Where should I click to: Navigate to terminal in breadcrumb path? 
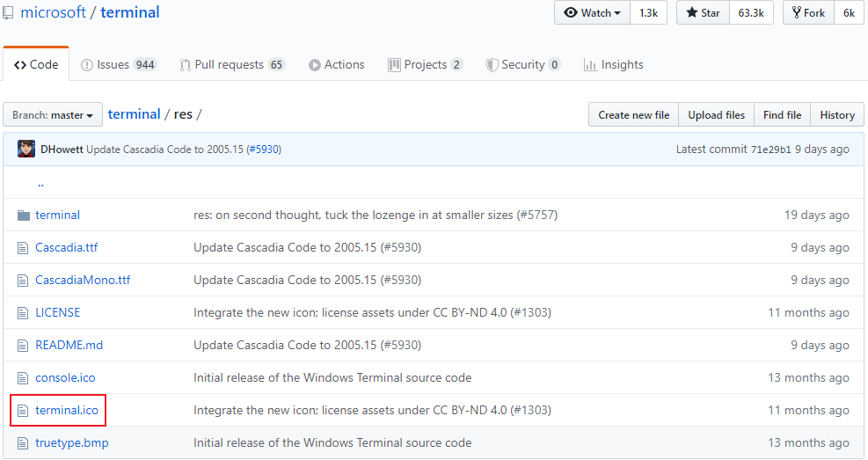pos(134,114)
